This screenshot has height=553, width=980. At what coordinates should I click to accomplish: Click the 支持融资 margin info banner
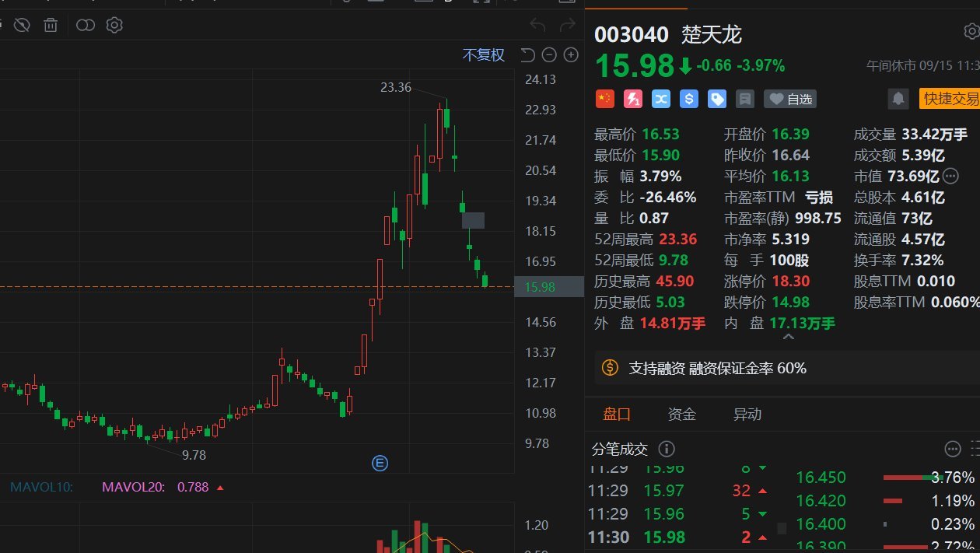(x=787, y=368)
